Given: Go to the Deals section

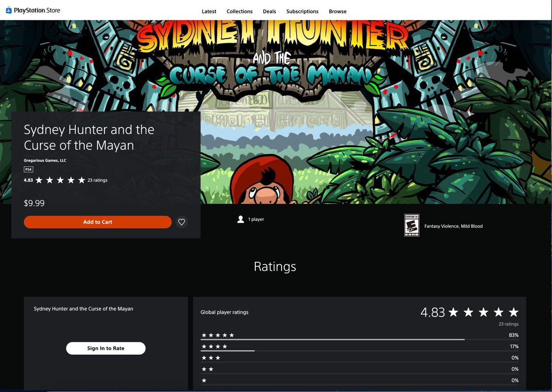Looking at the screenshot, I should pyautogui.click(x=270, y=12).
